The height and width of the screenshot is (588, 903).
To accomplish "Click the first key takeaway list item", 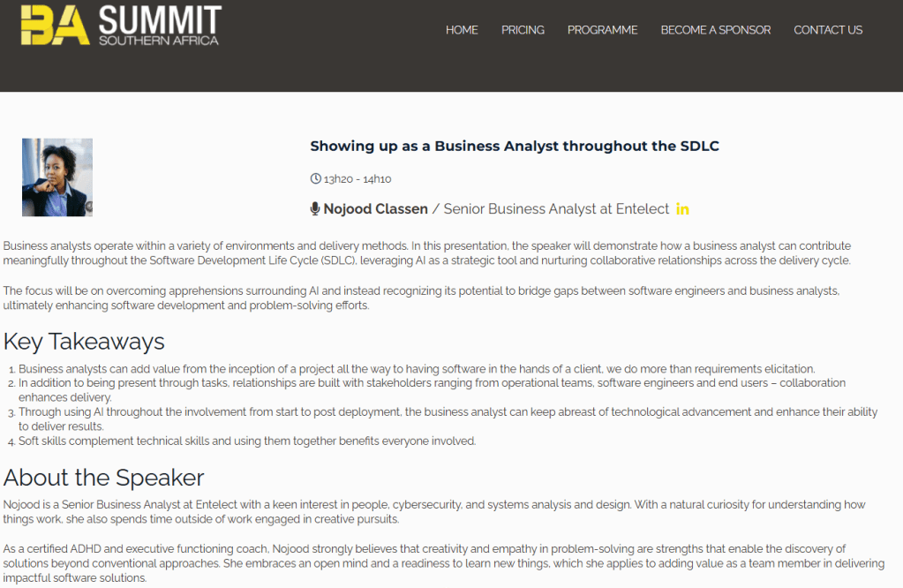I will point(417,369).
